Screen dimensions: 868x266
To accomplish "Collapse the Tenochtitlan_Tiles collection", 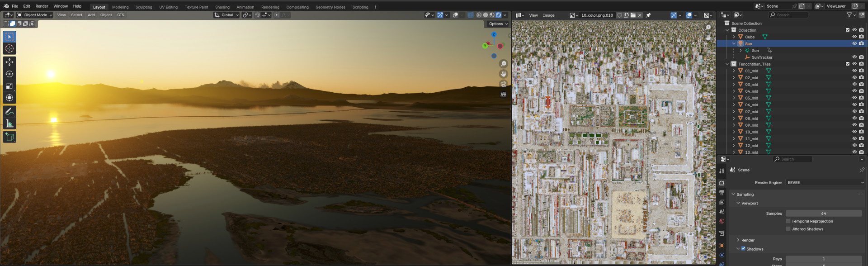I will [x=727, y=64].
